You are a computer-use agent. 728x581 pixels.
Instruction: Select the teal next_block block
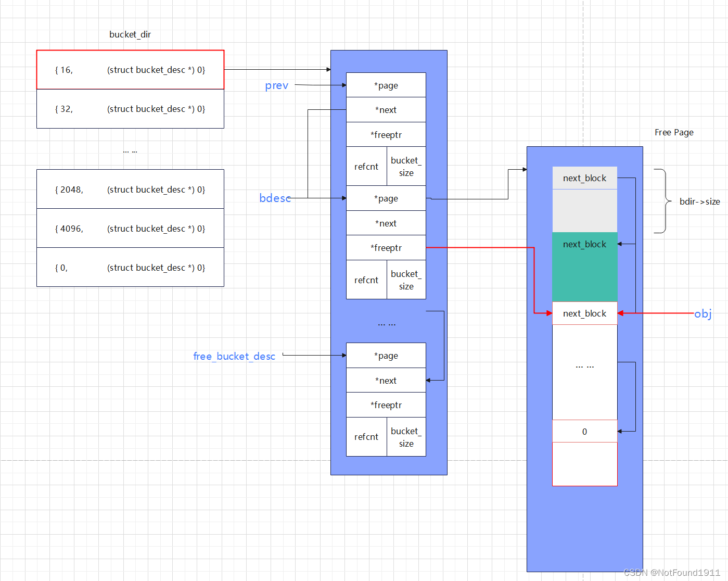[x=585, y=267]
